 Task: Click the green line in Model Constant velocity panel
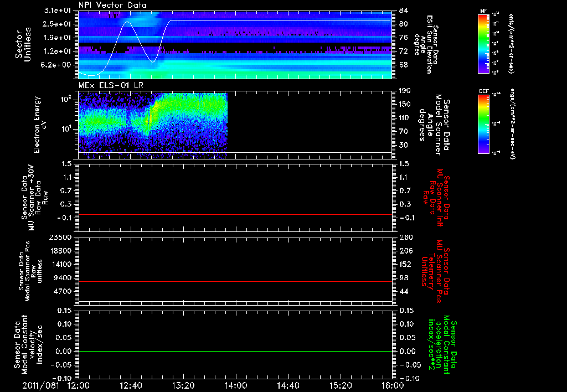[x=235, y=351]
